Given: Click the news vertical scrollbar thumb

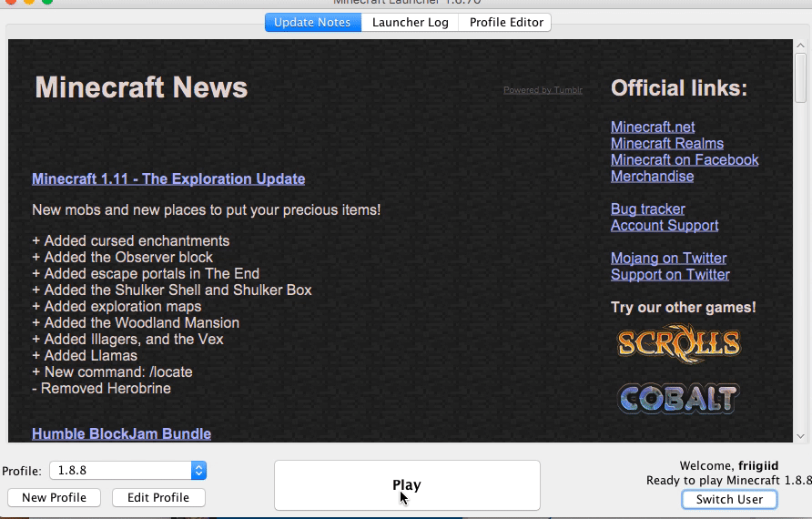Looking at the screenshot, I should 800,77.
